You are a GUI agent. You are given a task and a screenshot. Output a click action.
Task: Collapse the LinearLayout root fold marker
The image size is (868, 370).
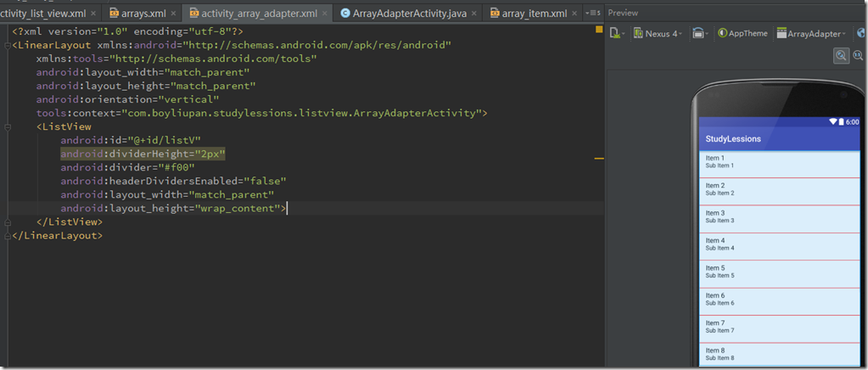pyautogui.click(x=6, y=44)
